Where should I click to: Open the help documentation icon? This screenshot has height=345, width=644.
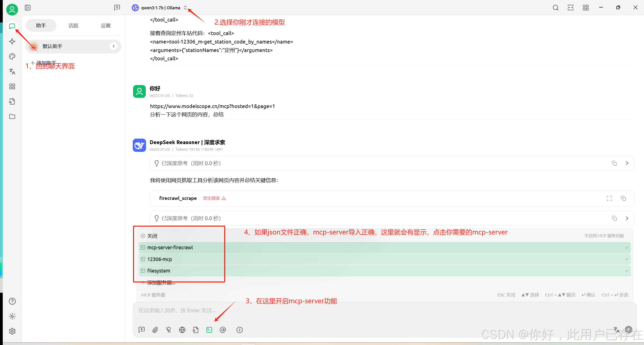[x=12, y=301]
